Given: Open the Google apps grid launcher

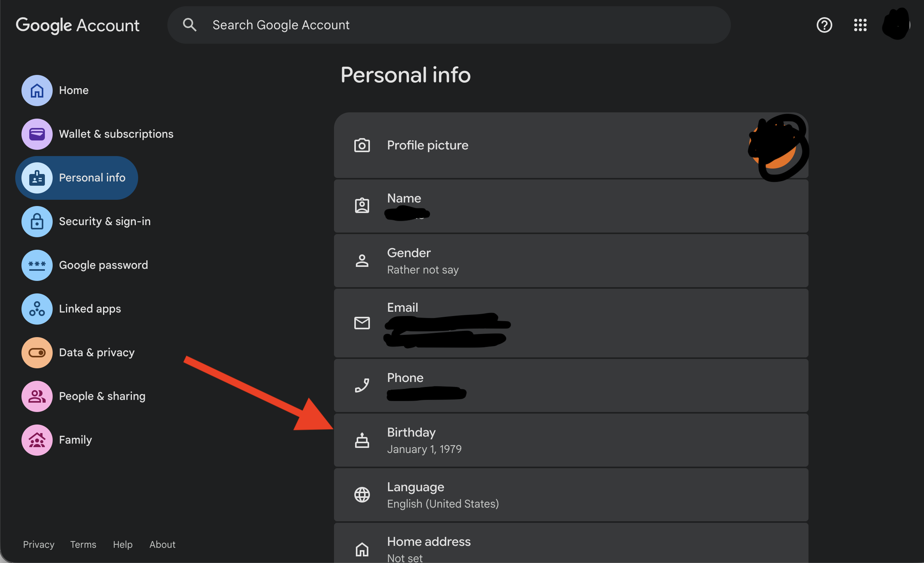Looking at the screenshot, I should click(860, 25).
